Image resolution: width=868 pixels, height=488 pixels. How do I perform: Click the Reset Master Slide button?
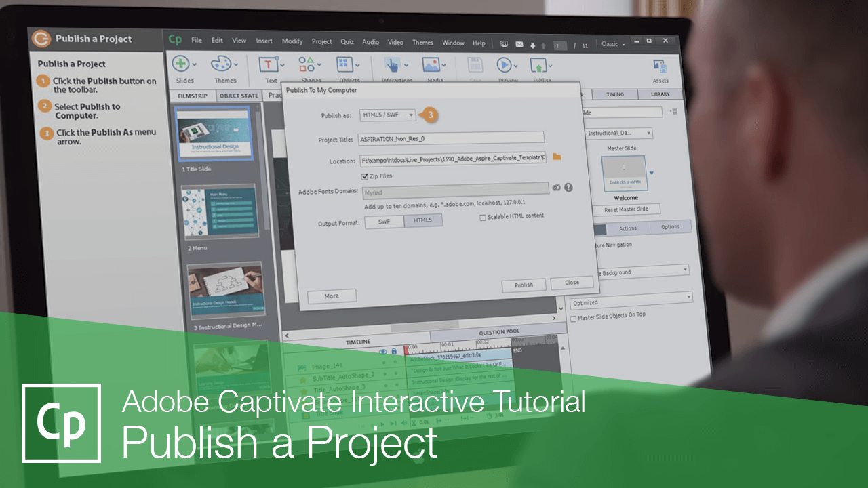(x=625, y=209)
